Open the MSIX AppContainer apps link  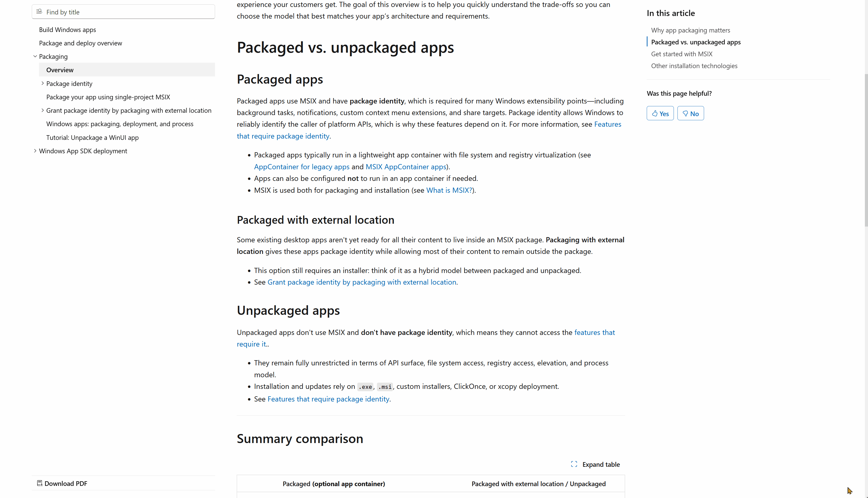tap(406, 167)
